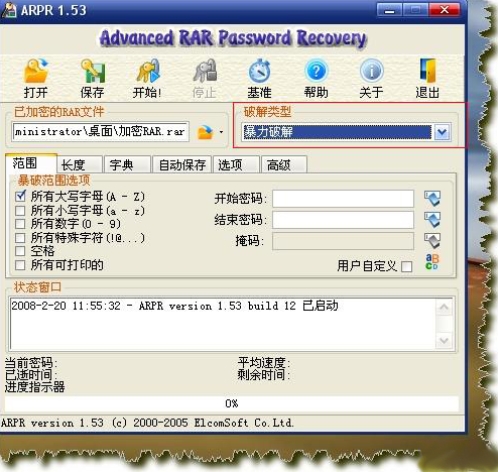Click the 打开 (Open) folder icon
498x472 pixels.
coord(36,71)
